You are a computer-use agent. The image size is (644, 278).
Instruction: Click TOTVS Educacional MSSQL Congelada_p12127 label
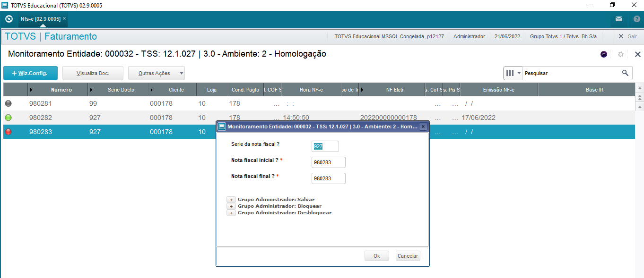coord(389,36)
